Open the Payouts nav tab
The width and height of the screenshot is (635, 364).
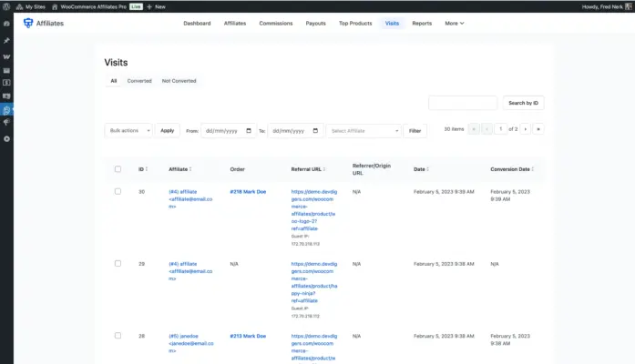coord(315,23)
